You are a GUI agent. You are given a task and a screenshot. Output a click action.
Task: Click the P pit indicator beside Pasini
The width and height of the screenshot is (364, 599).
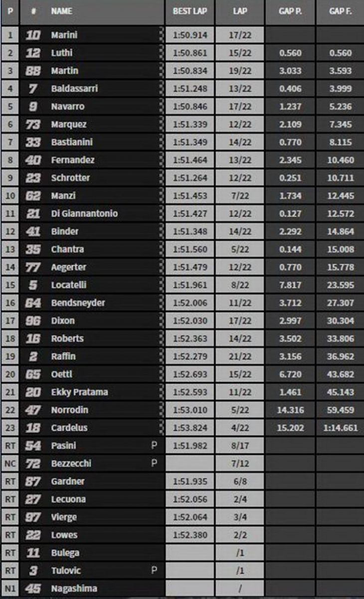154,445
